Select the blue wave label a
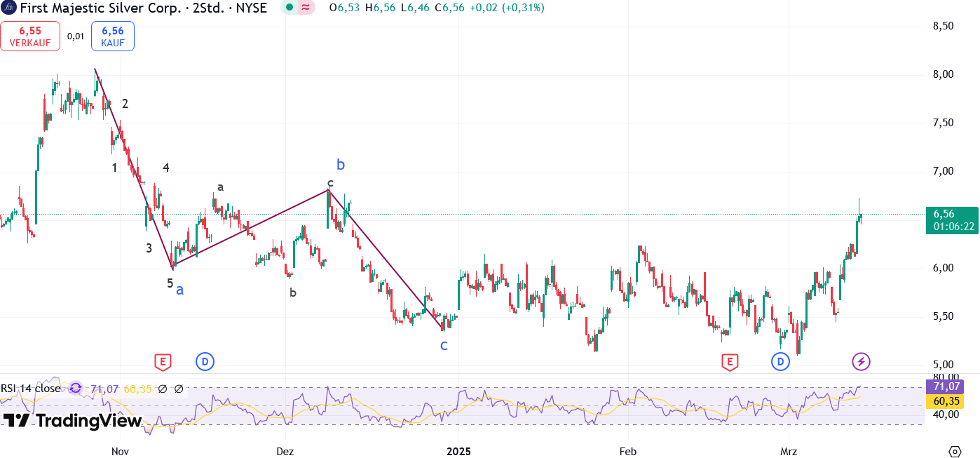Viewport: 980px width, 458px height. tap(180, 289)
